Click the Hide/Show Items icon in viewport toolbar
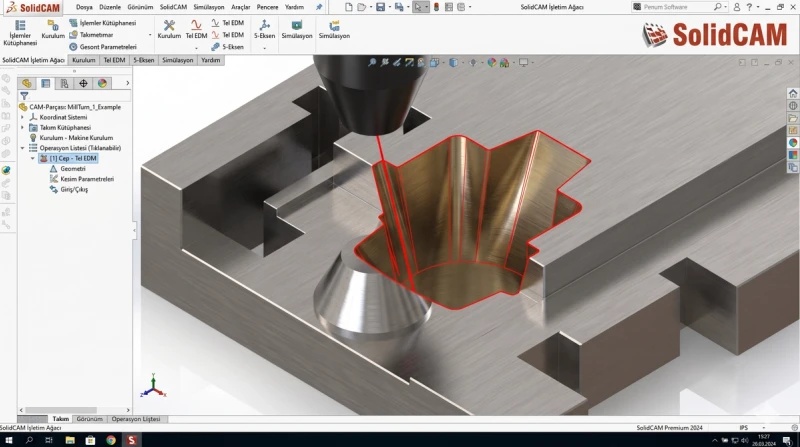The height and width of the screenshot is (447, 800). click(473, 62)
